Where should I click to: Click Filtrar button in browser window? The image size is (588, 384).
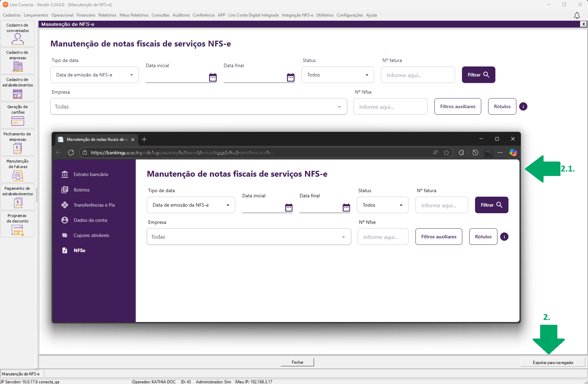[492, 205]
